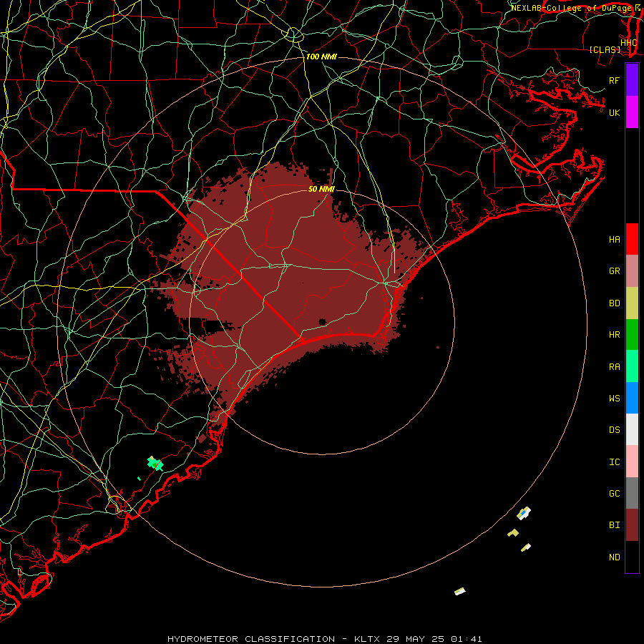
Task: Click the RF legend label
Action: [615, 80]
